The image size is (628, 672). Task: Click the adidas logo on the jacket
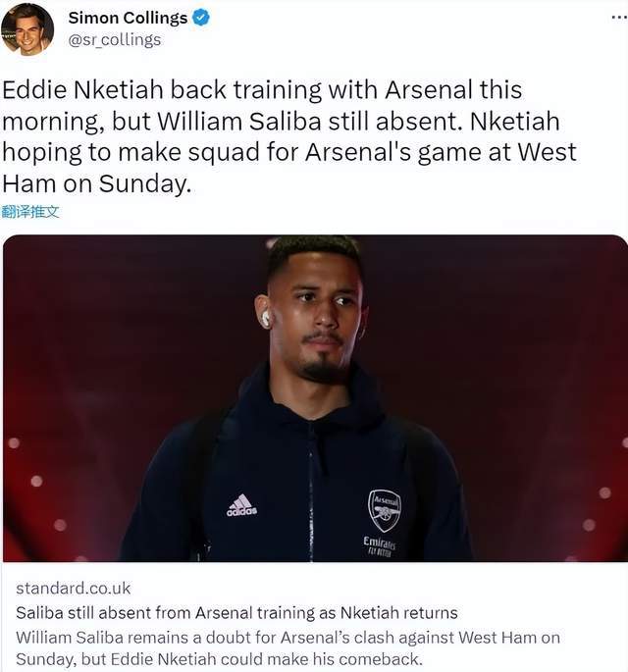click(241, 505)
